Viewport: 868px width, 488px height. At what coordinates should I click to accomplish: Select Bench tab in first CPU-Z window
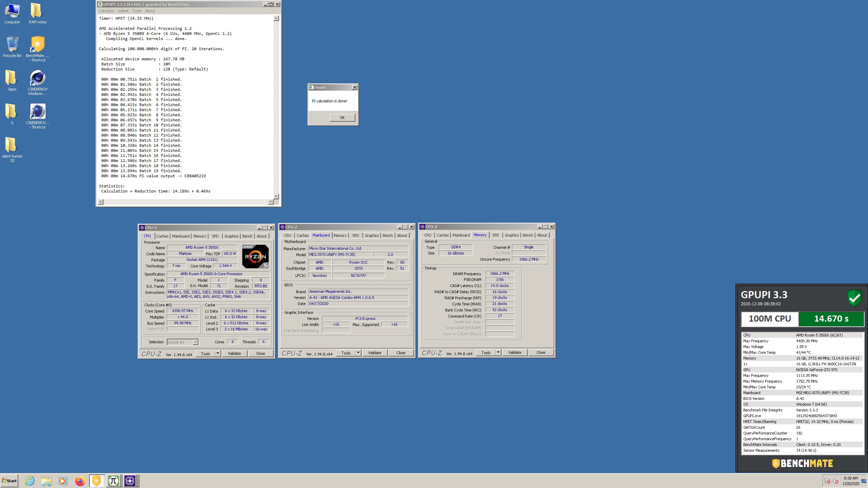(x=247, y=236)
